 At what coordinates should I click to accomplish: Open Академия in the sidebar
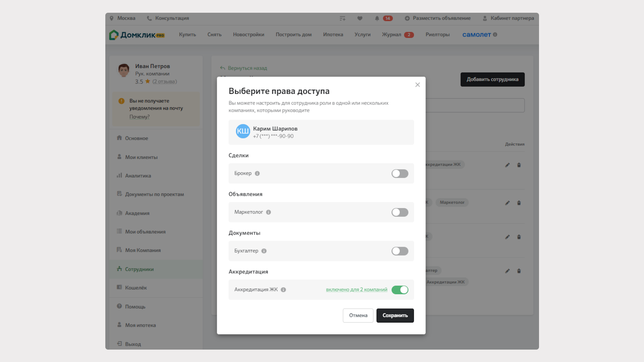(x=156, y=213)
